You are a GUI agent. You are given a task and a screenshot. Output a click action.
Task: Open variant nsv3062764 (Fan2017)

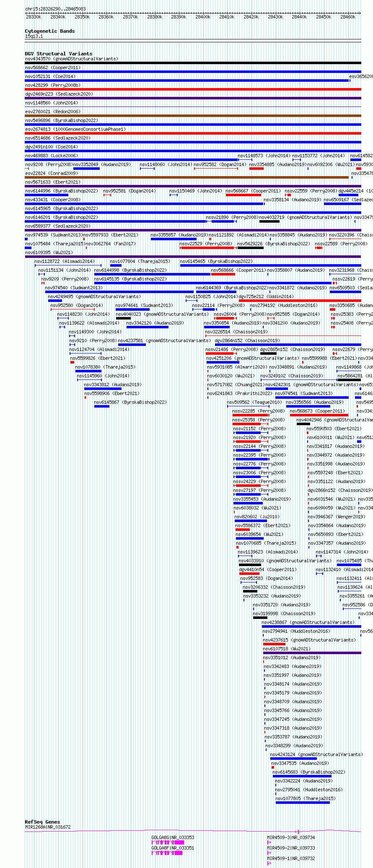111,244
